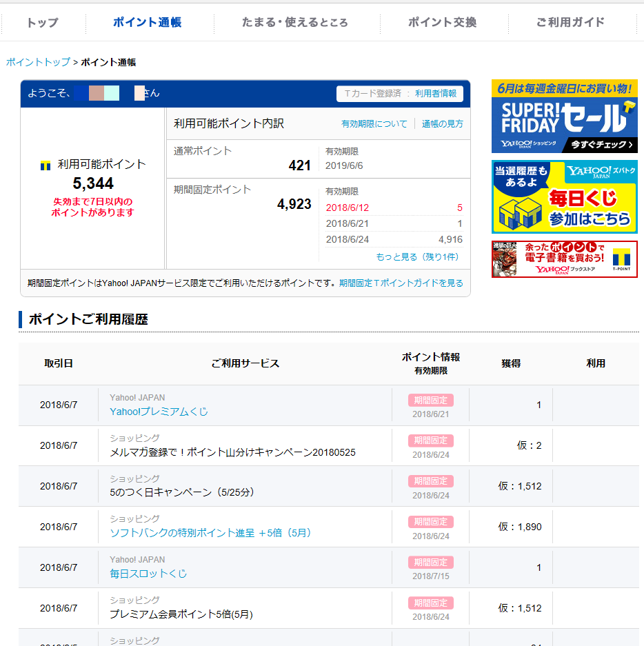
Task: Click プレミアム会員ポイント5倍(5月) text
Action: pyautogui.click(x=181, y=614)
